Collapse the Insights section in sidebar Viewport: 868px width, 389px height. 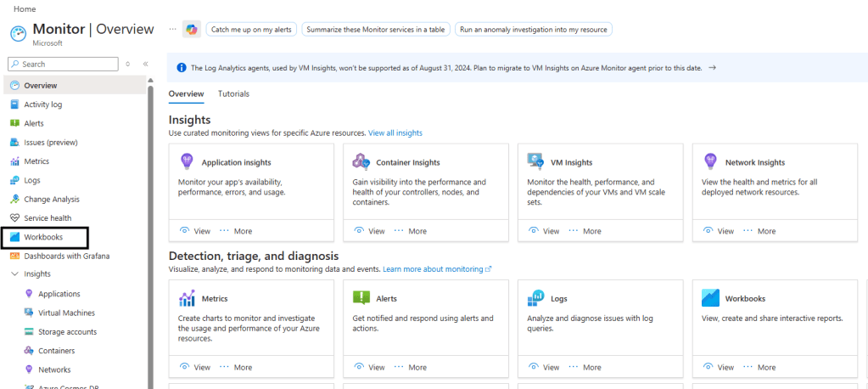point(14,274)
